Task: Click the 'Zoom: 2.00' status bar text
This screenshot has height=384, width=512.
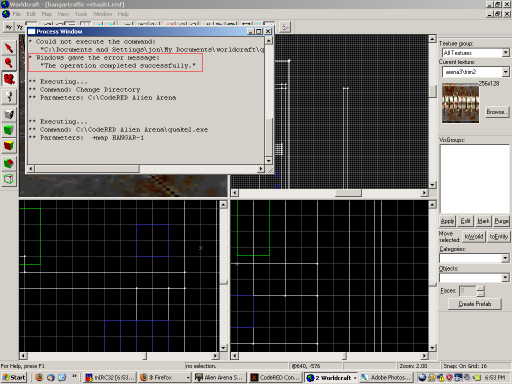Action: click(413, 366)
